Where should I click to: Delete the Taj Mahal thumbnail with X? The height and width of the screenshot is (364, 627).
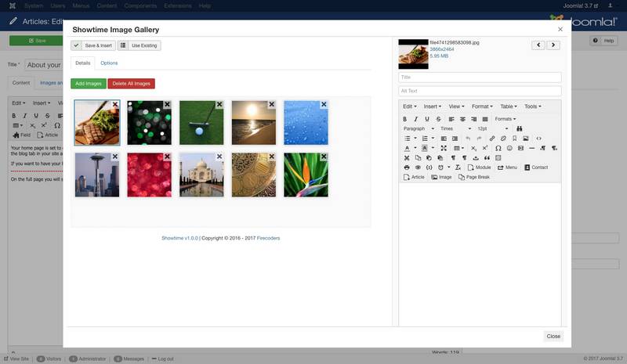219,157
